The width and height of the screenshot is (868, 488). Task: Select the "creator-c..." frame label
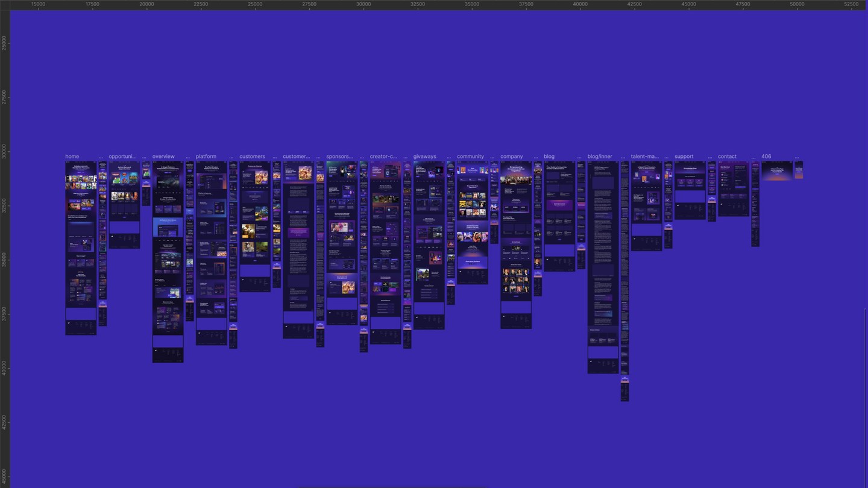tap(383, 157)
